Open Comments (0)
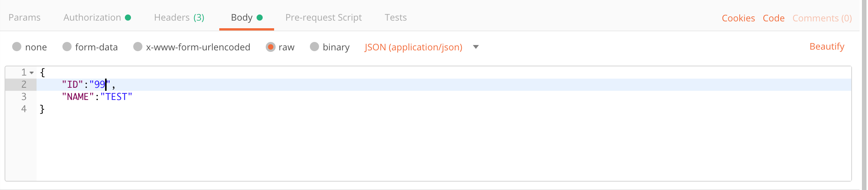Screen dimensions: 868x190 822,18
